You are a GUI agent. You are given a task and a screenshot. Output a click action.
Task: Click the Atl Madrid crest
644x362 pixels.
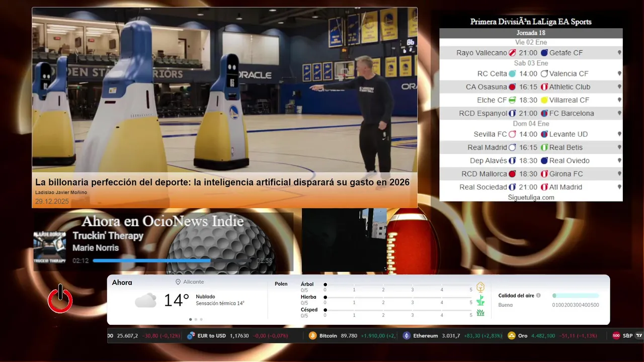point(544,187)
